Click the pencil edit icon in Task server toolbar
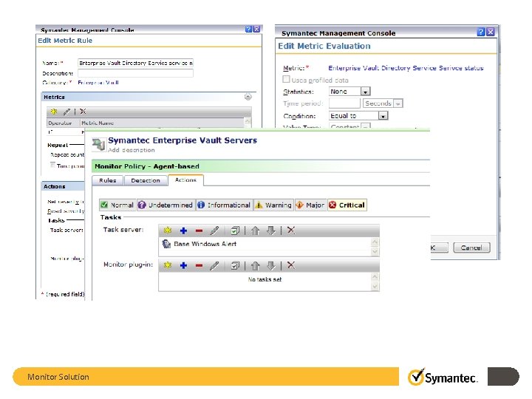This screenshot has height=399, width=532. click(x=214, y=231)
